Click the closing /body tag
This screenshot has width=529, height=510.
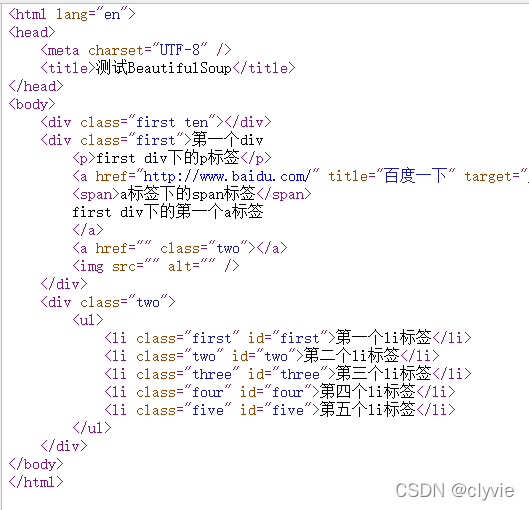point(36,464)
